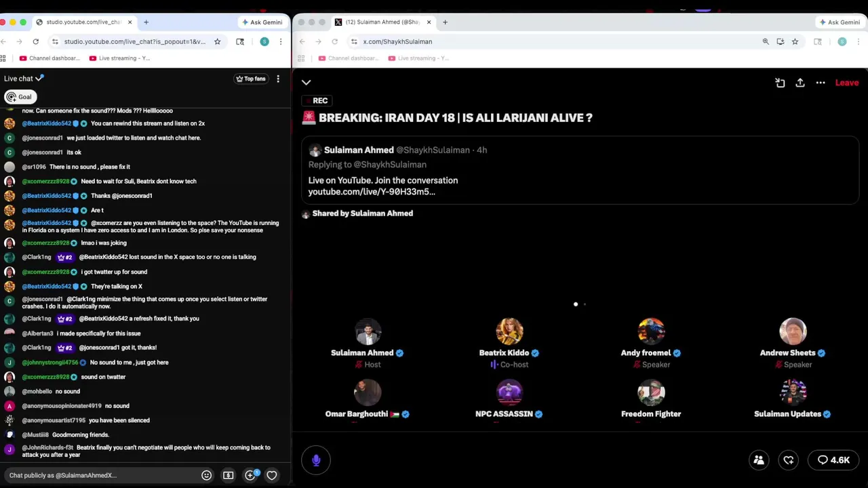Click the x.com/ShaykhSulaiman address bar
The image size is (868, 488).
click(397, 41)
